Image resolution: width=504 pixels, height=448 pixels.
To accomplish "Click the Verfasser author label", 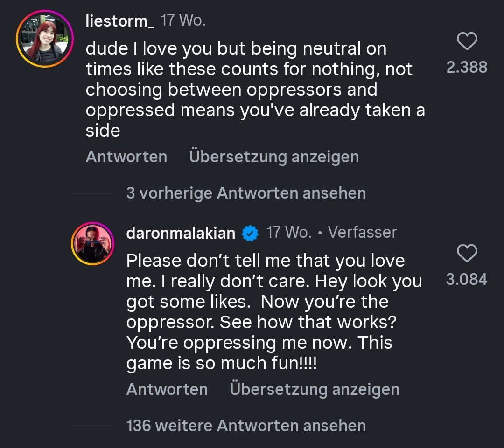I will tap(363, 233).
